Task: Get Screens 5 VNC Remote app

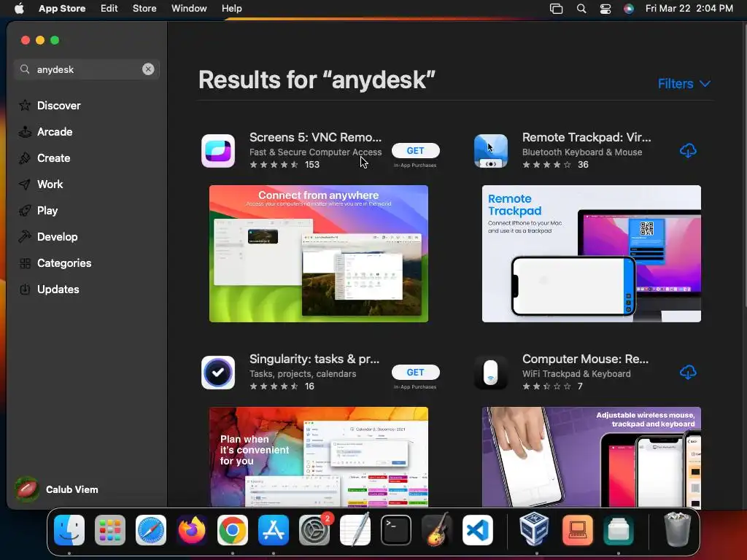Action: click(415, 150)
